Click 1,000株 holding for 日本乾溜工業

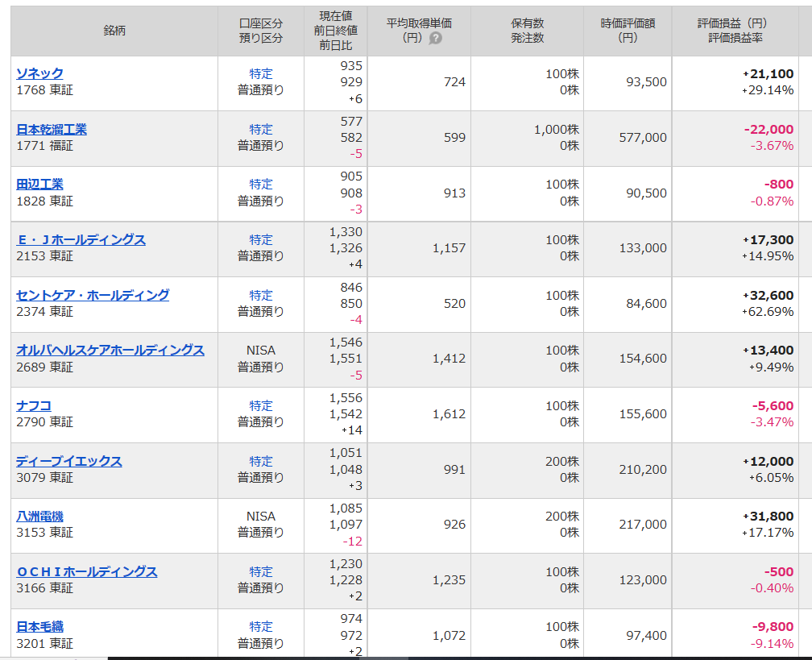[x=556, y=130]
